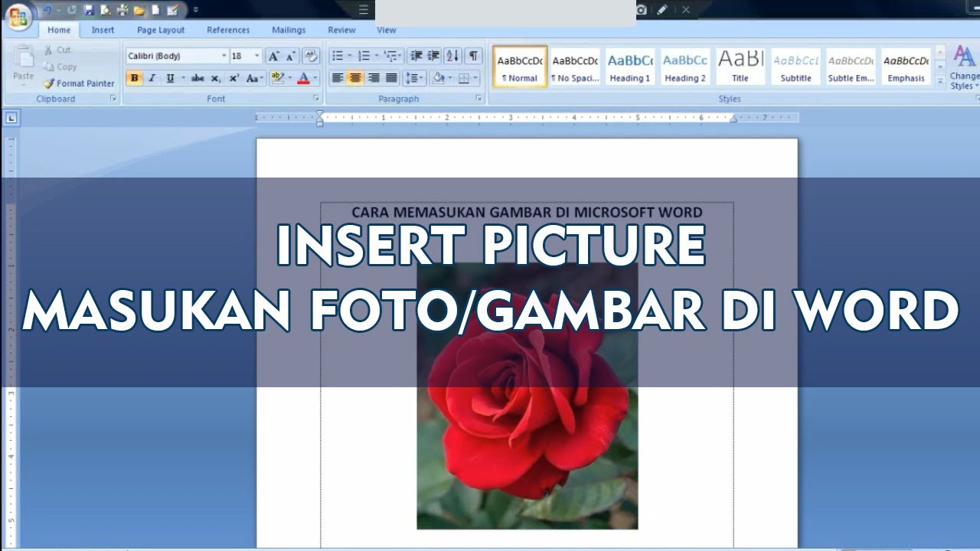
Task: Click Format Painter
Action: tap(79, 83)
